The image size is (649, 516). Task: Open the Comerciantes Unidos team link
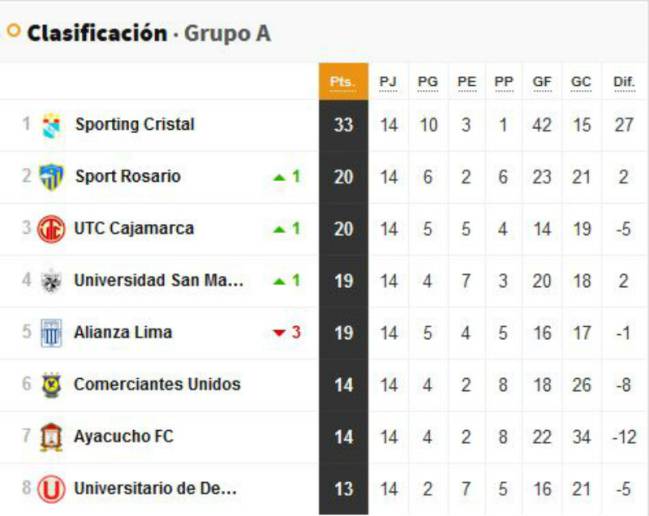pyautogui.click(x=157, y=384)
